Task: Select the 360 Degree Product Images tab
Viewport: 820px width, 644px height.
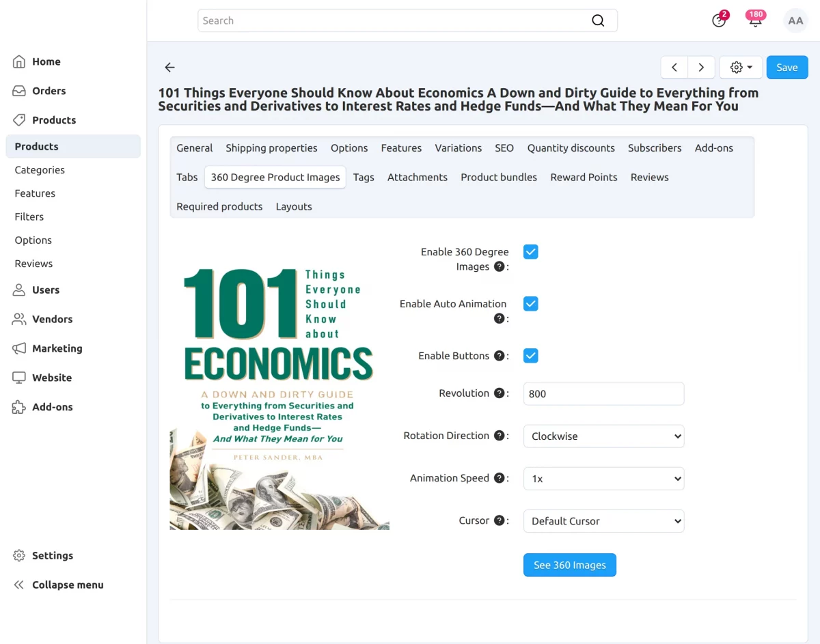Action: coord(275,178)
